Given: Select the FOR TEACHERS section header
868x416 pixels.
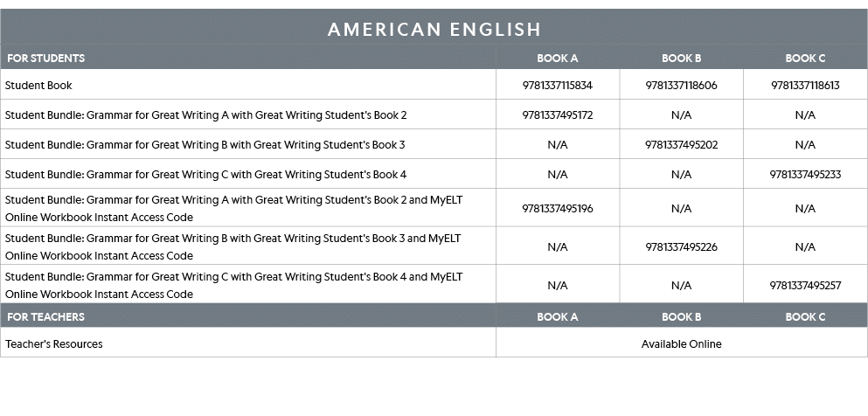Looking at the screenshot, I should (x=45, y=316).
